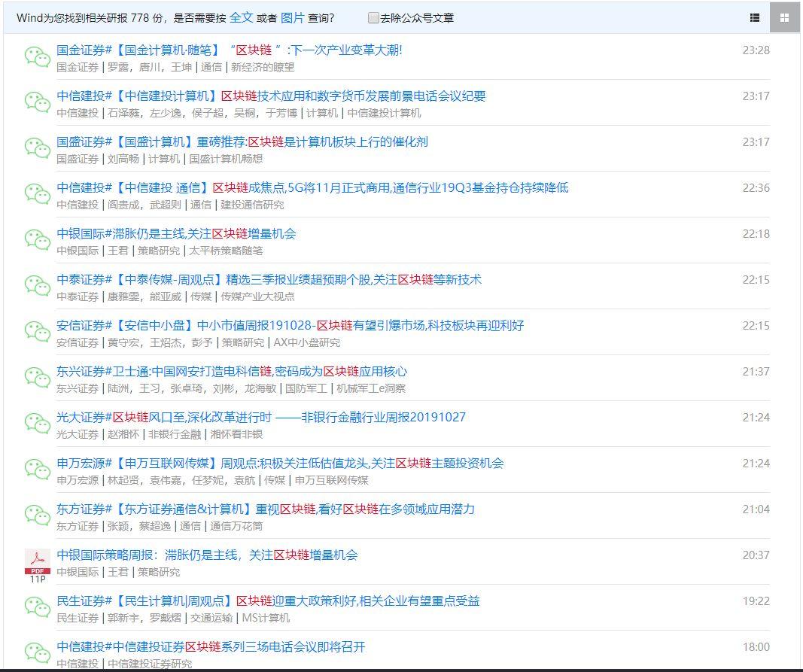803x672 pixels.
Task: Click WeChat icon beside 安信证券 report
Action: pyautogui.click(x=38, y=331)
